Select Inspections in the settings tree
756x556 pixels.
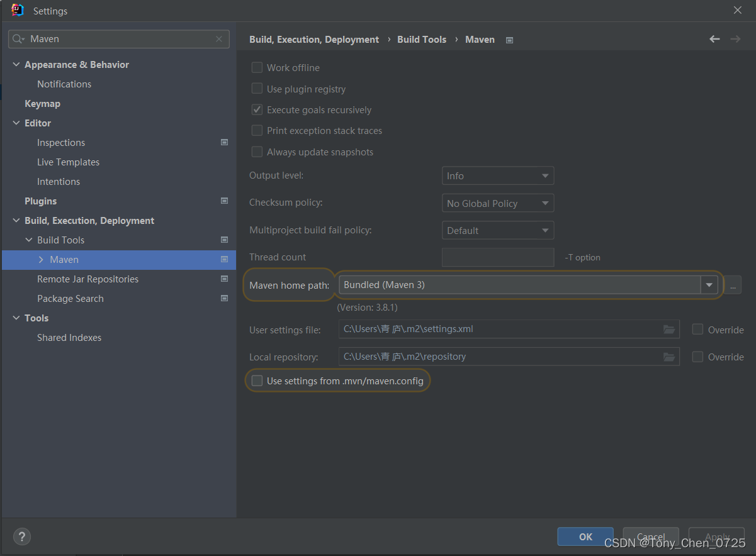click(61, 142)
